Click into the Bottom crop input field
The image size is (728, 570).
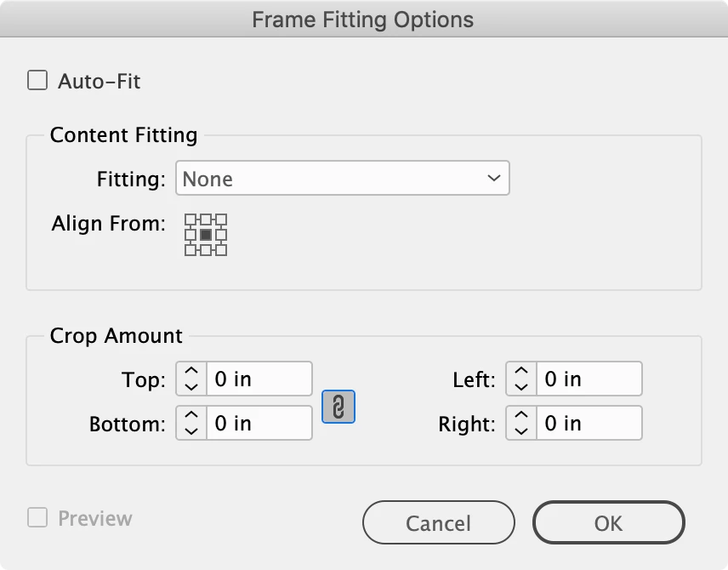pyautogui.click(x=259, y=423)
